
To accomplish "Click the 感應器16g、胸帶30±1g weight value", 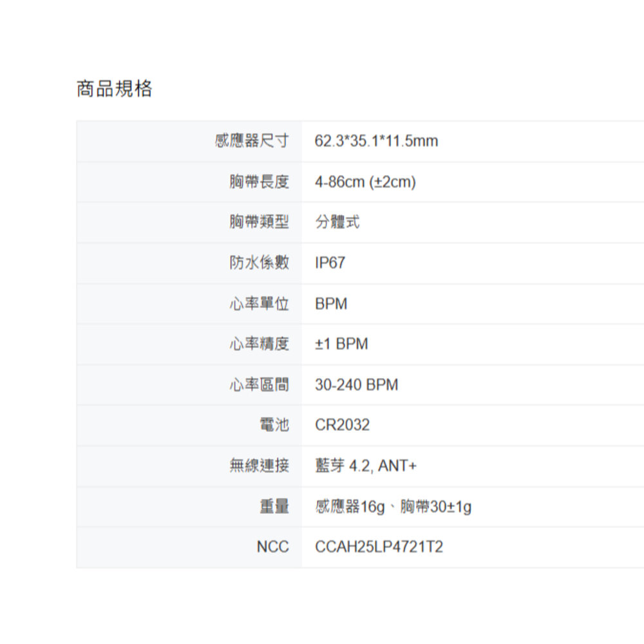I will pyautogui.click(x=393, y=507).
